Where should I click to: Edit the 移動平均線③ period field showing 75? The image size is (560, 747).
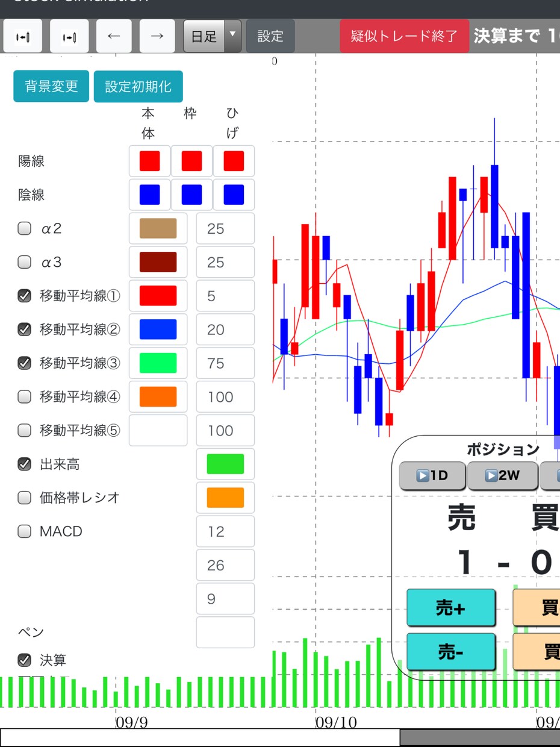(x=225, y=363)
